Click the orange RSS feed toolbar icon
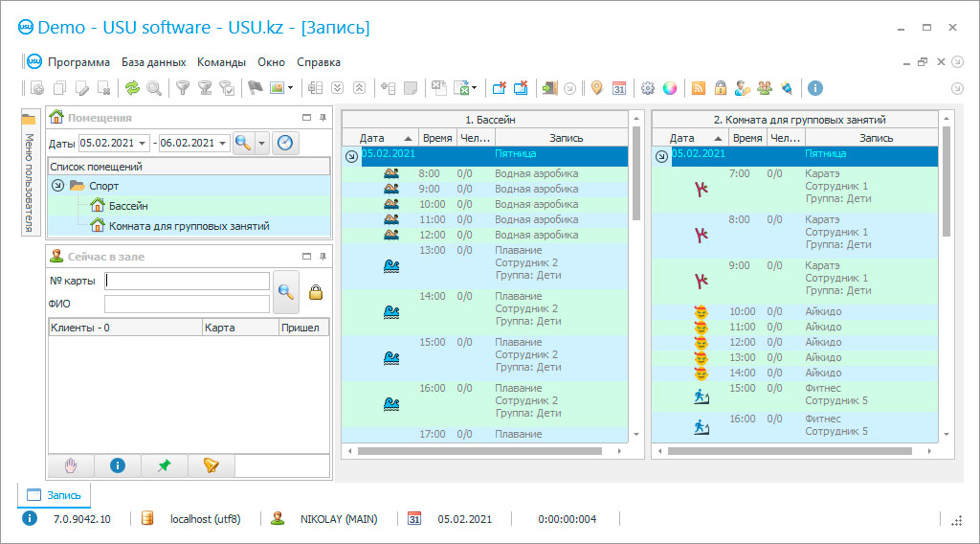This screenshot has width=980, height=544. [x=698, y=88]
